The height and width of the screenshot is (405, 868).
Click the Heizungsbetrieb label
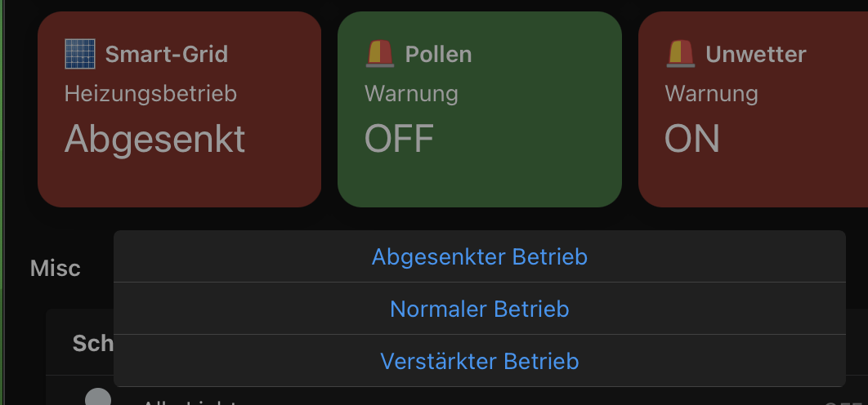(x=150, y=94)
